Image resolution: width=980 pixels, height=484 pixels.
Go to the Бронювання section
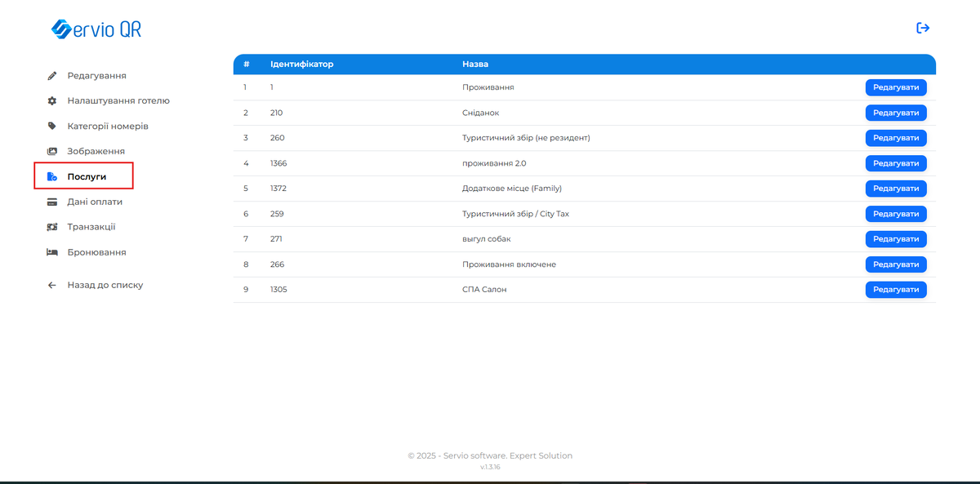(96, 252)
